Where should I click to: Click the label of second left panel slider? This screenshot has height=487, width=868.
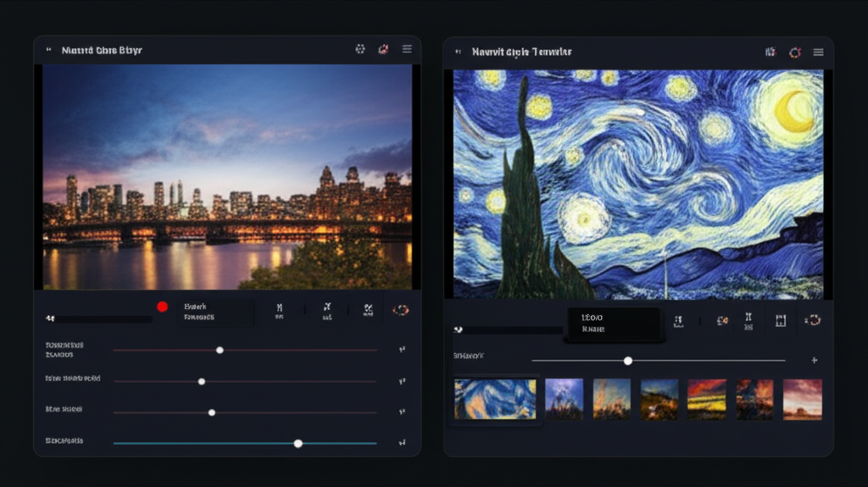click(x=73, y=379)
